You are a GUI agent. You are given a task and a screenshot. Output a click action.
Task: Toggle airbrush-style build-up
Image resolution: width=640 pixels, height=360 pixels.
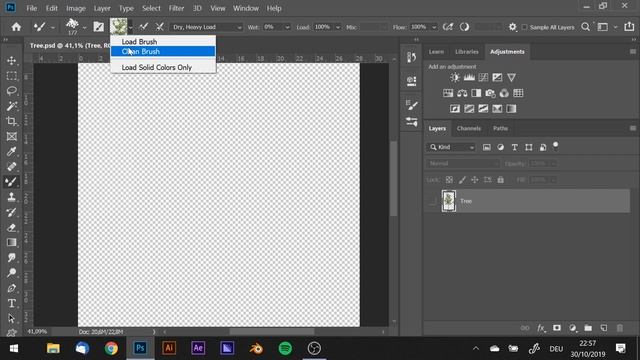tap(448, 27)
